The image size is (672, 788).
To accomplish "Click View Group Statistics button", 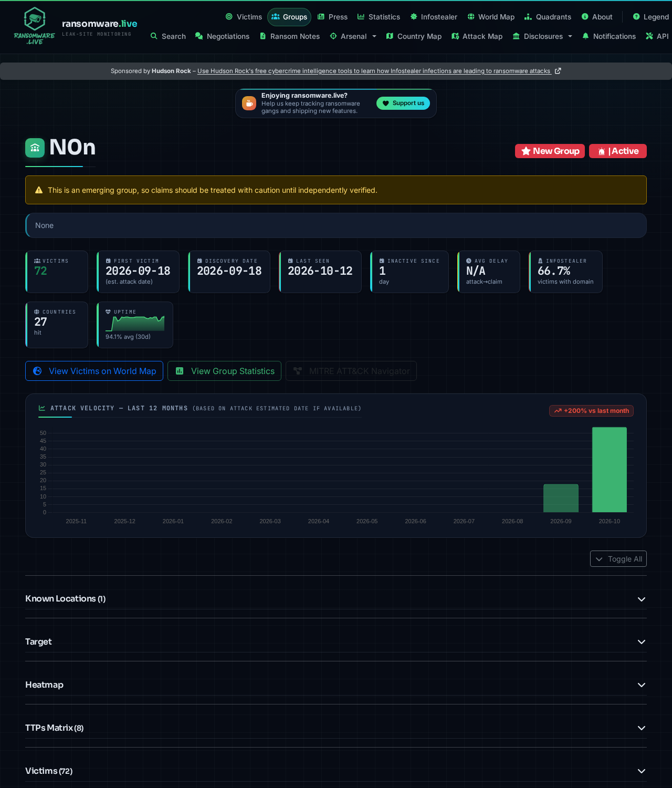I will (x=225, y=371).
